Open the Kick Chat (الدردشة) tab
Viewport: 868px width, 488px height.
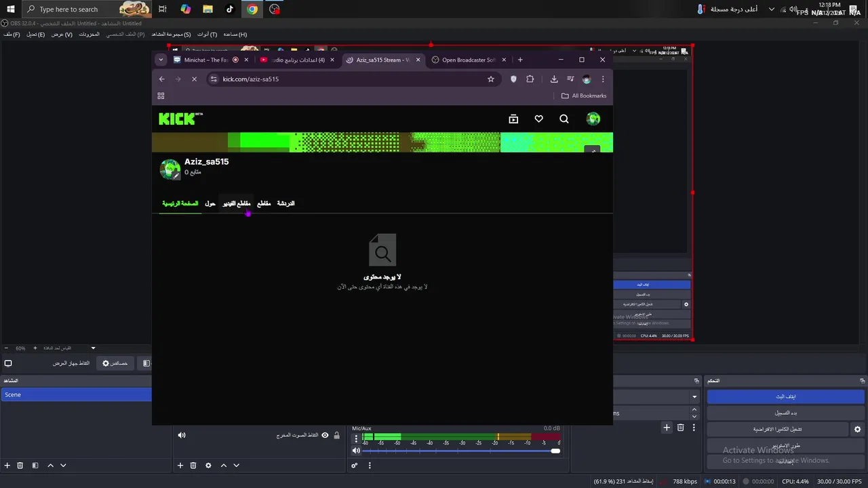pyautogui.click(x=286, y=203)
